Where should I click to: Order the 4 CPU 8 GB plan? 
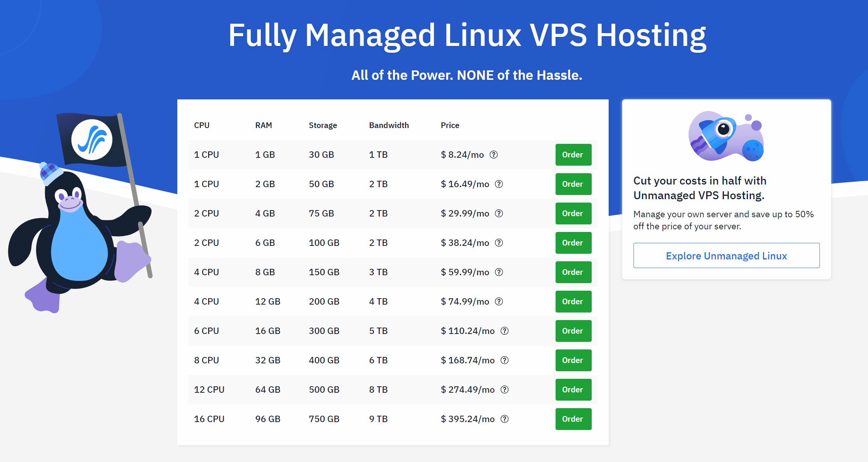click(573, 272)
